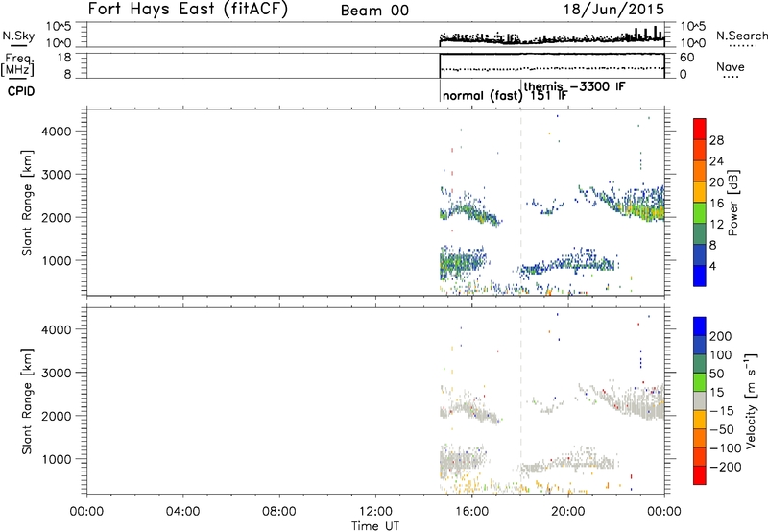Screen dimensions: 768x532
Task: Click the '04:00' time axis tick
Action: click(x=182, y=512)
